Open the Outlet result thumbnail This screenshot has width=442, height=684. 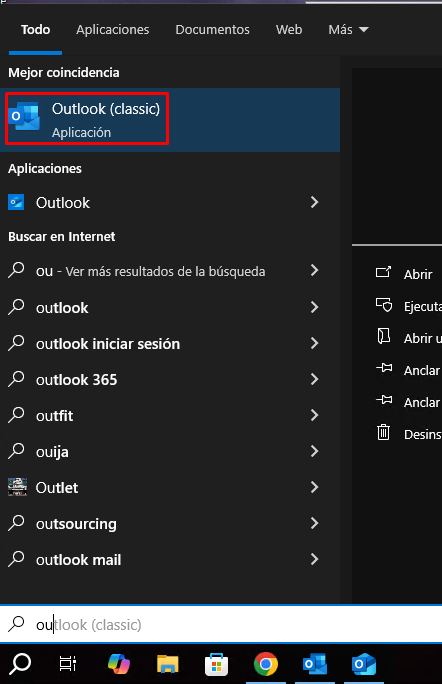pyautogui.click(x=17, y=487)
